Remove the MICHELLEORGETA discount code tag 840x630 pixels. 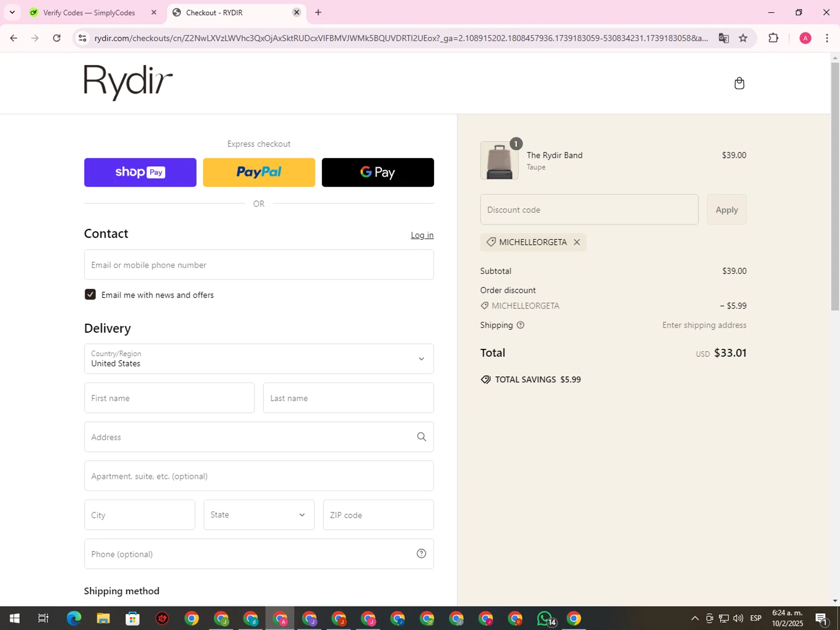pos(577,242)
